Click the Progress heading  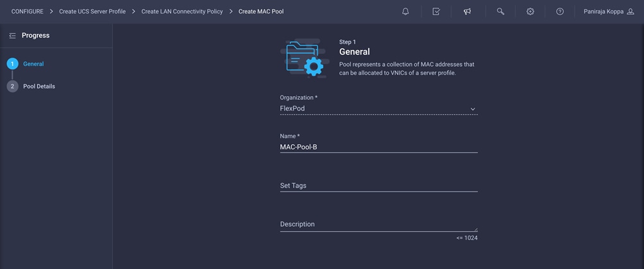point(36,36)
